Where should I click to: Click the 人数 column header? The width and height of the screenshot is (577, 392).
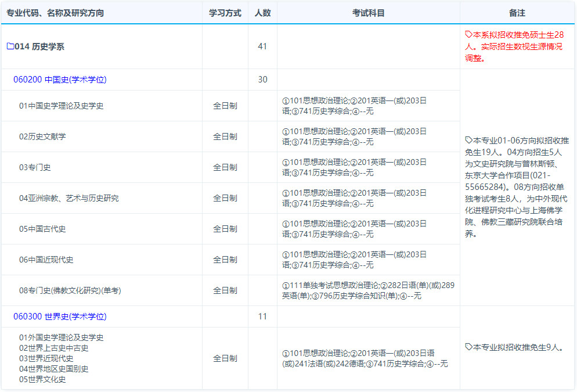(x=262, y=13)
